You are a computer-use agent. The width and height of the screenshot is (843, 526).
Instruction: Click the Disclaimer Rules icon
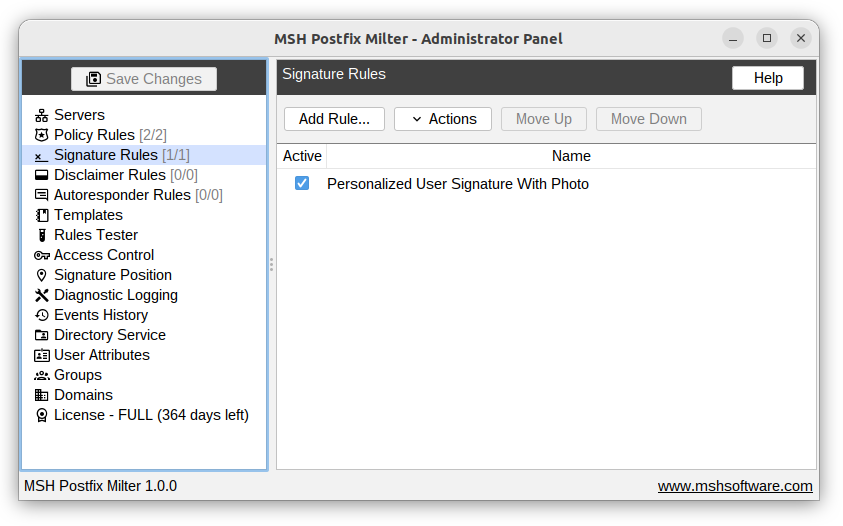pyautogui.click(x=41, y=175)
